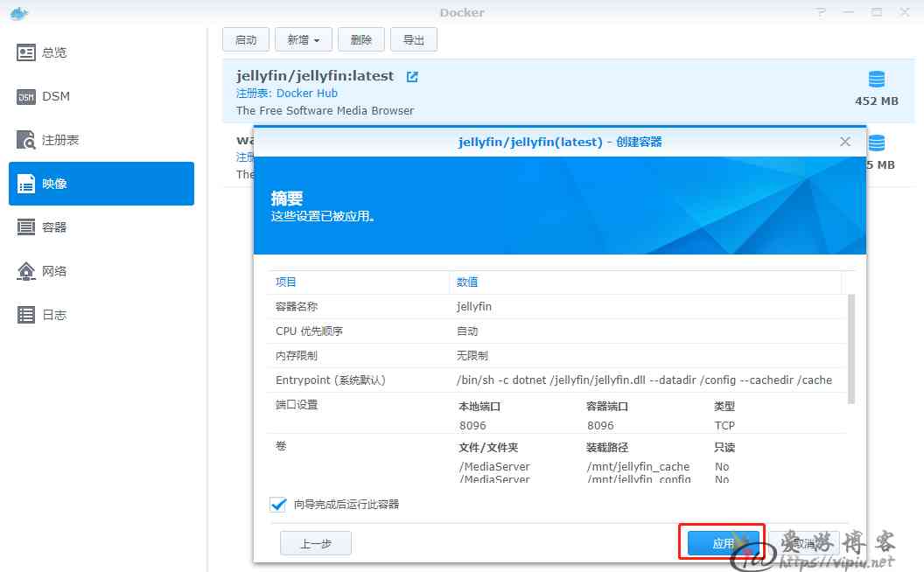Click the 项目 column header

click(359, 283)
